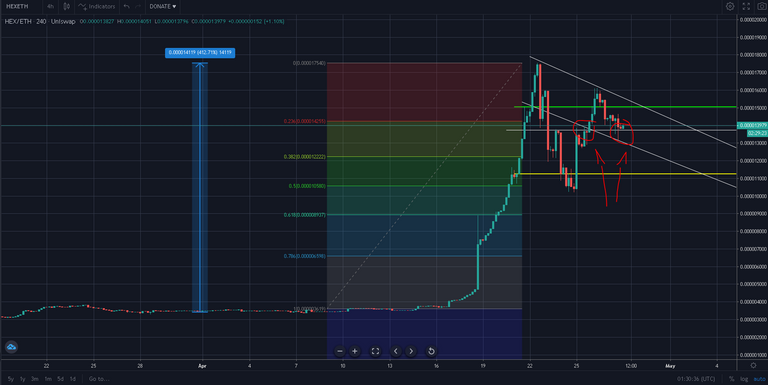The height and width of the screenshot is (385, 768).
Task: Select the blue price range measurement label
Action: click(x=200, y=52)
